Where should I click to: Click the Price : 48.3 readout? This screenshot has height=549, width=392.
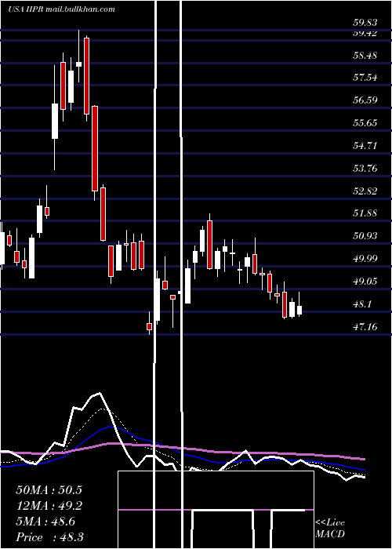coord(49,537)
